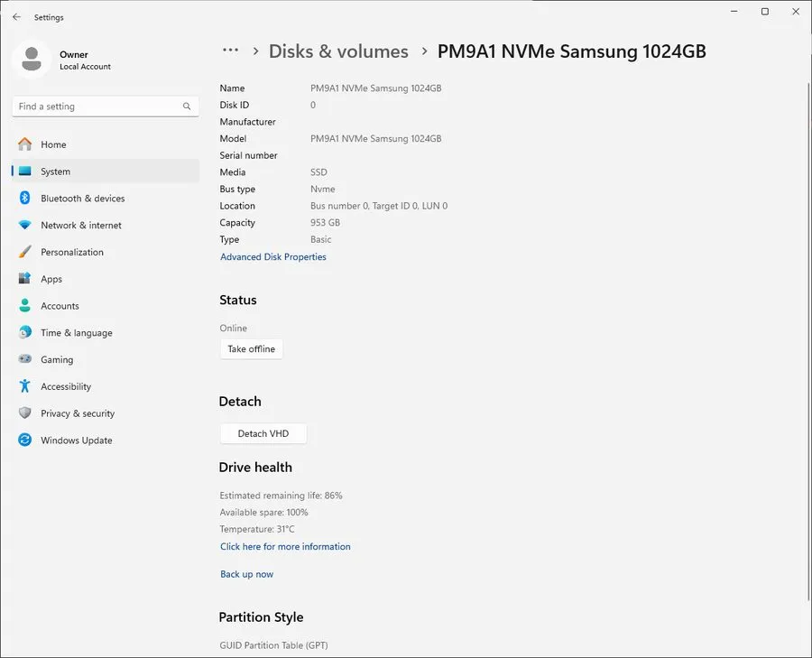Screen dimensions: 812x658
Task: Click the Personalization paintbrush icon
Action: [x=25, y=252]
